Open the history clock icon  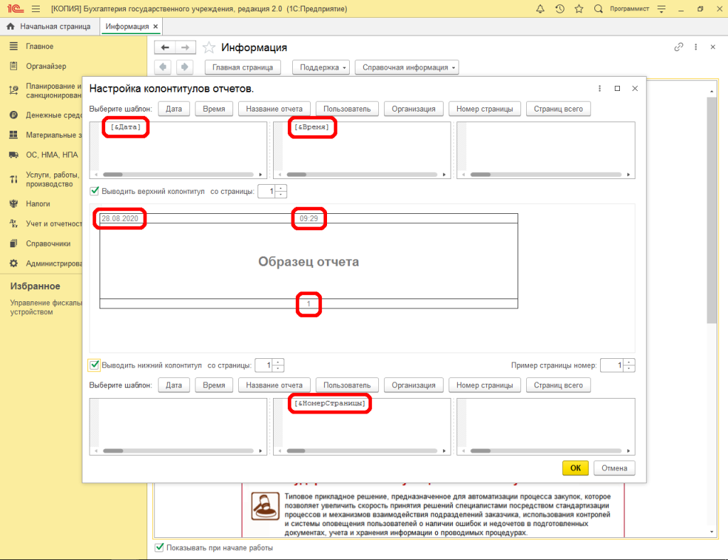click(560, 9)
